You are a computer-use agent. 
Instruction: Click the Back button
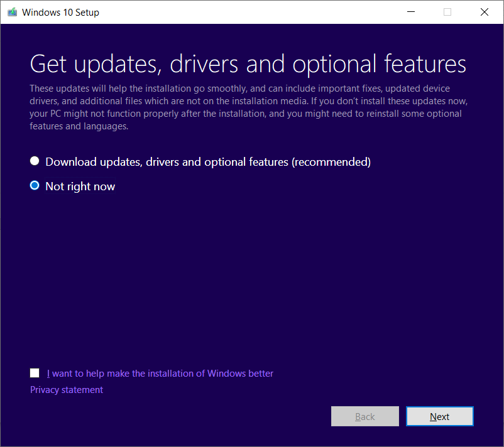coord(365,416)
